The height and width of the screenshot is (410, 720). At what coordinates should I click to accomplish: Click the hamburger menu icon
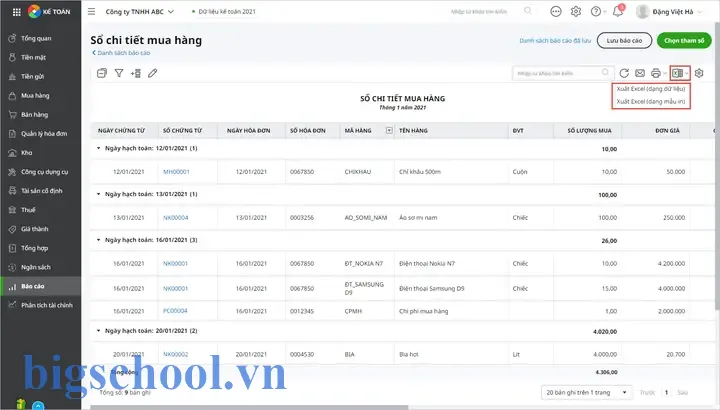pos(91,11)
